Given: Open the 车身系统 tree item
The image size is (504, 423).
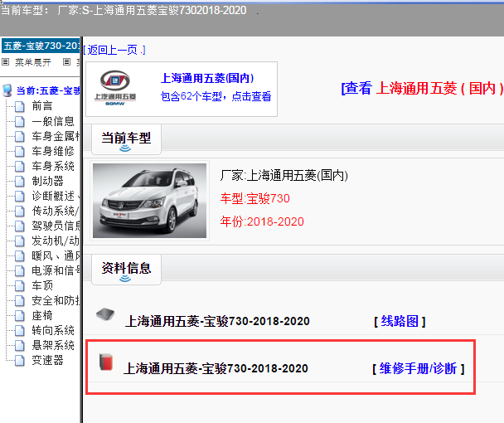Looking at the screenshot, I should 53,166.
